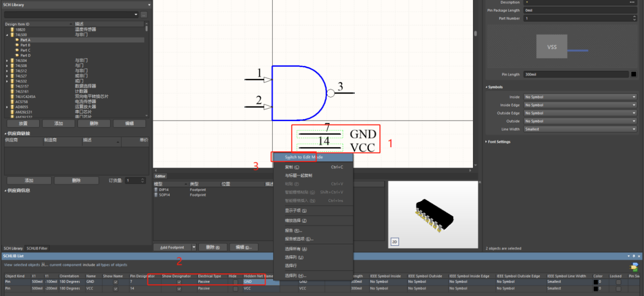Screen dimensions: 644x296
Task: Choose 缩放选择 (Z) menu entry
Action: (x=313, y=220)
